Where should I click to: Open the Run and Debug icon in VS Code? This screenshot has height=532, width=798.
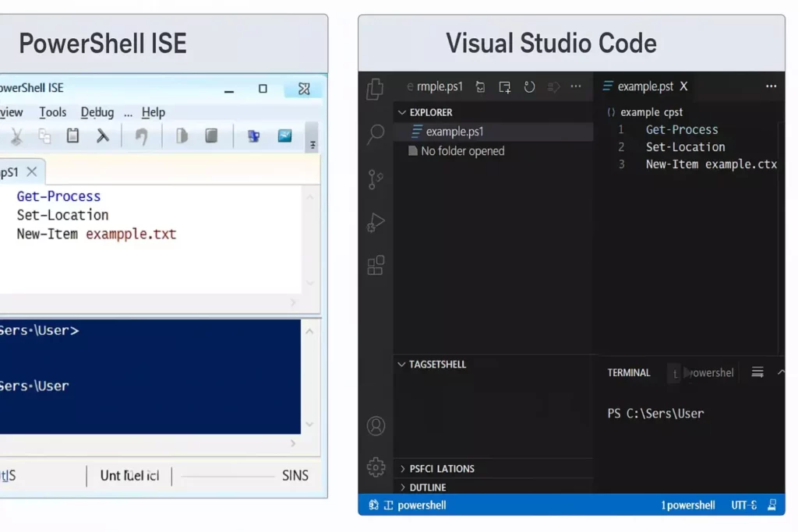click(376, 222)
